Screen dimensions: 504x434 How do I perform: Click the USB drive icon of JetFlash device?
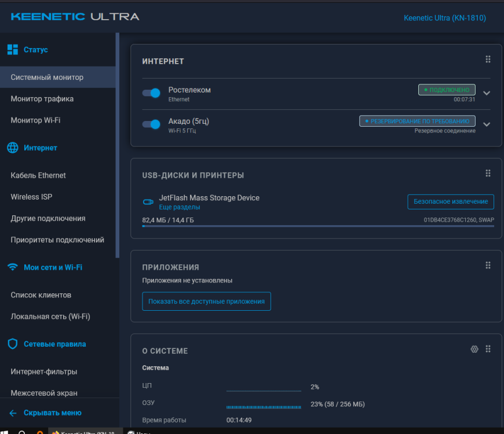point(148,202)
